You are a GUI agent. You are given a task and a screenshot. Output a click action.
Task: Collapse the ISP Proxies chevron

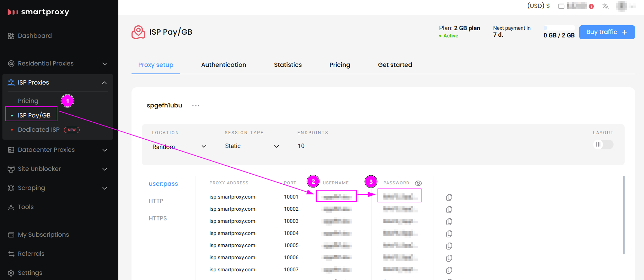(105, 82)
